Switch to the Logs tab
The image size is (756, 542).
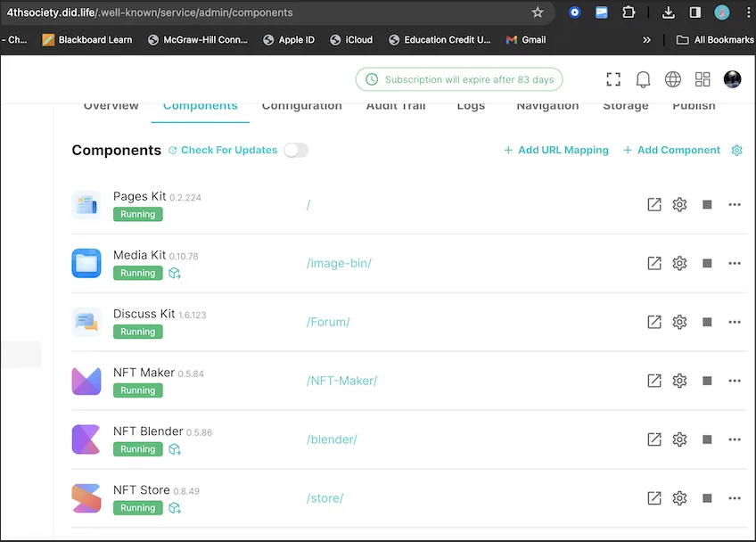tap(471, 106)
